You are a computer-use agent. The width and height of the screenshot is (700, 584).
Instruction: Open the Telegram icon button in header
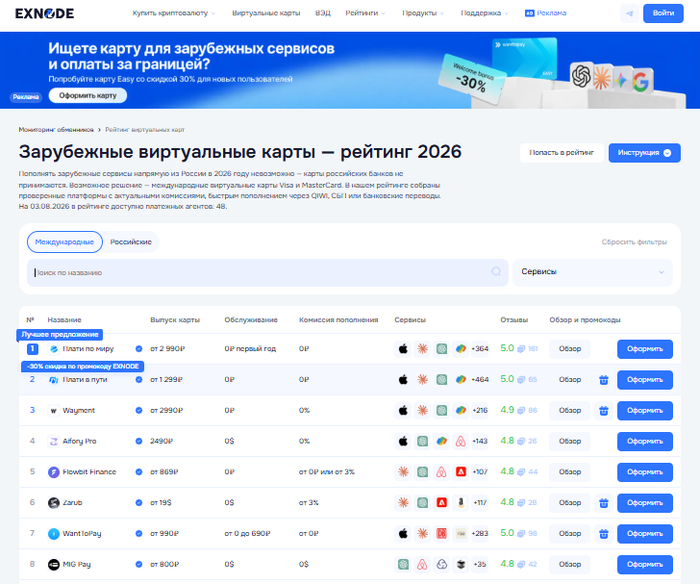tap(629, 13)
